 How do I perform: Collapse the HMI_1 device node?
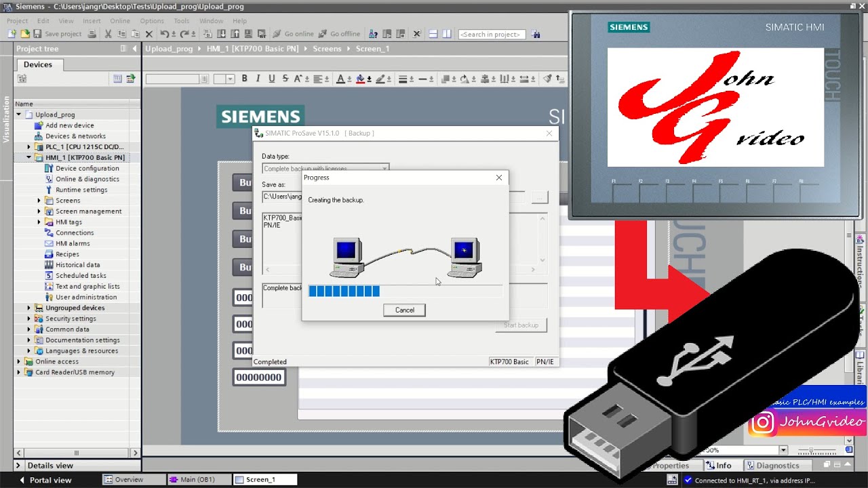[29, 157]
